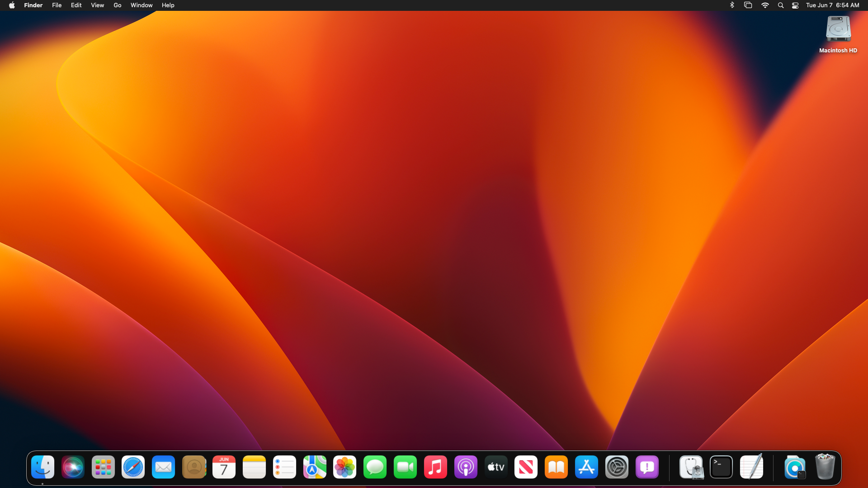Viewport: 868px width, 488px height.
Task: Open System Settings gear icon
Action: (x=617, y=467)
